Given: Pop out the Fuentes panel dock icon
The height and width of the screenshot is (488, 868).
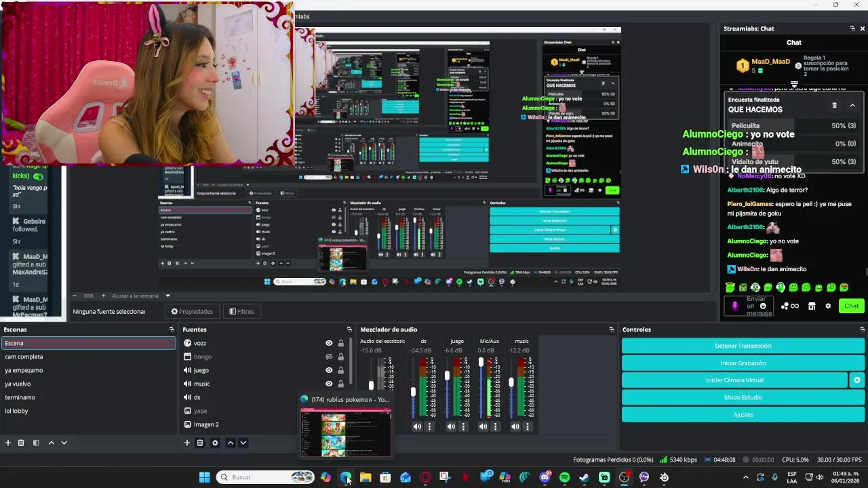Looking at the screenshot, I should pos(350,329).
